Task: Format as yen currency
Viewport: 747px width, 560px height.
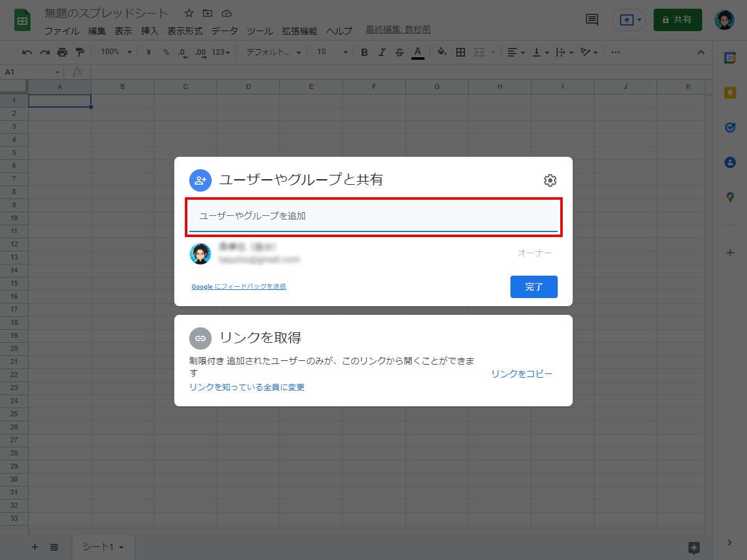Action: pyautogui.click(x=149, y=52)
